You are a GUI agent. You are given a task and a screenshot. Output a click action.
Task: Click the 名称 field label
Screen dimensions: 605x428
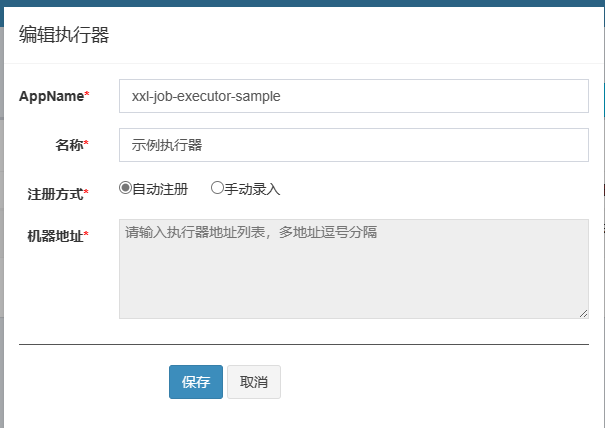(x=68, y=145)
